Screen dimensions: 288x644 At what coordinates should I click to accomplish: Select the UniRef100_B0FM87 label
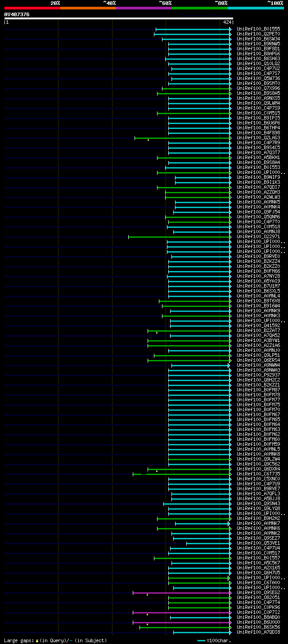[258, 390]
